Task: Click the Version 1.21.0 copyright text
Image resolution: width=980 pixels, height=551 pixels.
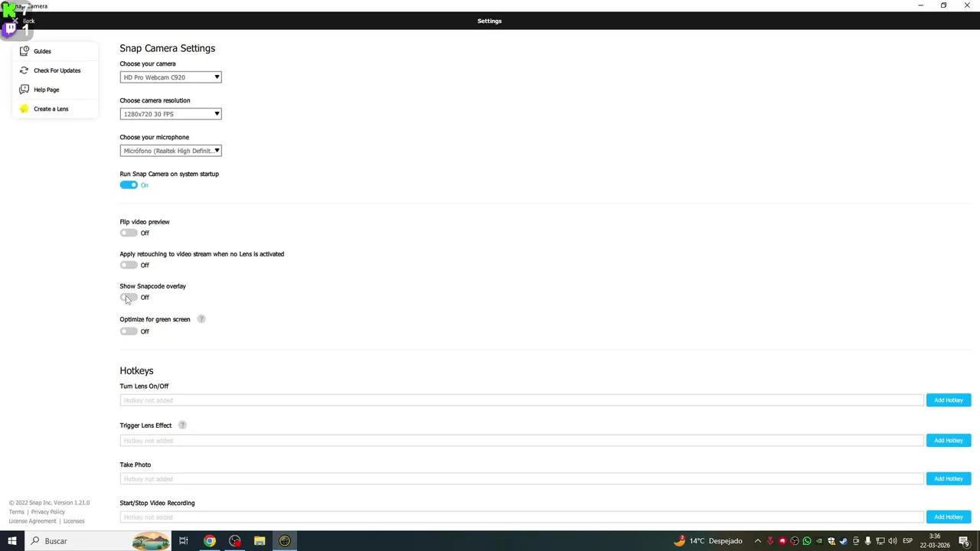Action: click(49, 503)
